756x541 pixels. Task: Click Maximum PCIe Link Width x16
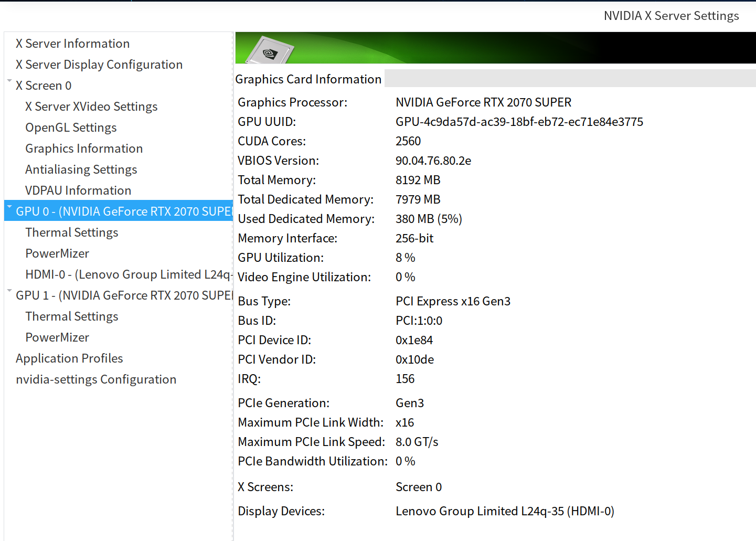coord(405,422)
